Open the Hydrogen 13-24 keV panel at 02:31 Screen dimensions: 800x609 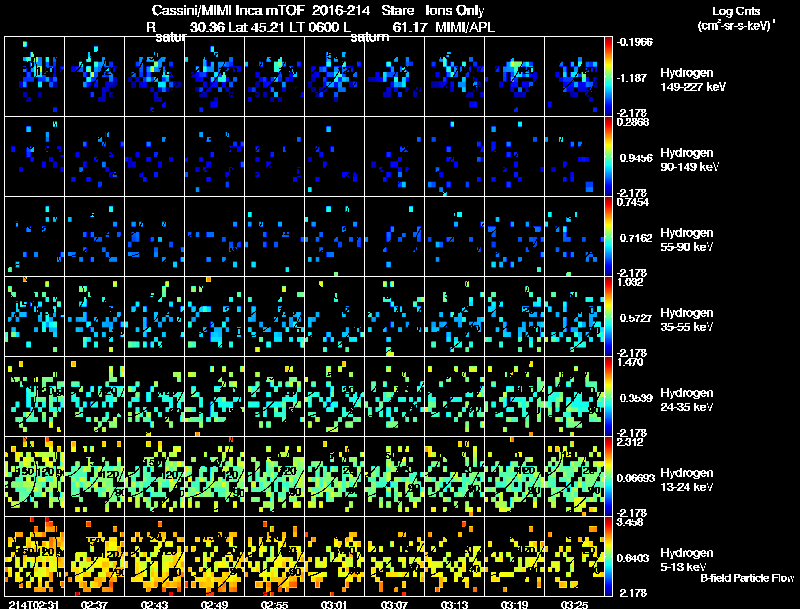click(x=35, y=477)
